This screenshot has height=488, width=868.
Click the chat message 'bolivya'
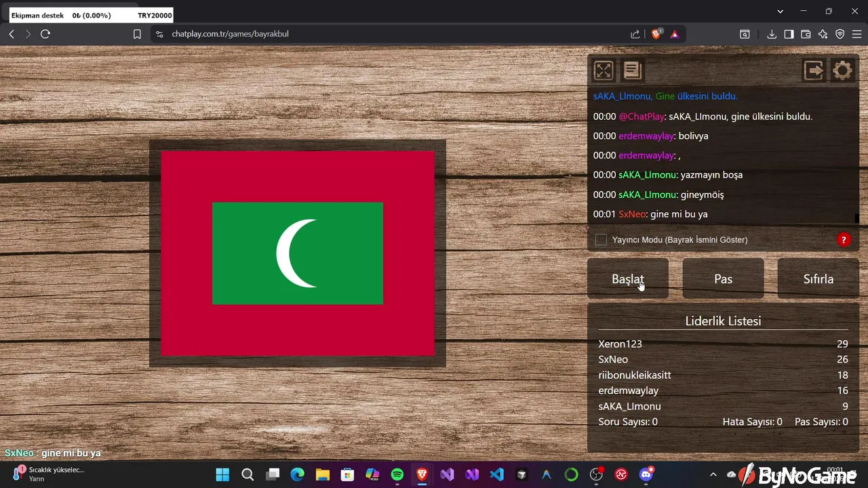[x=693, y=136]
